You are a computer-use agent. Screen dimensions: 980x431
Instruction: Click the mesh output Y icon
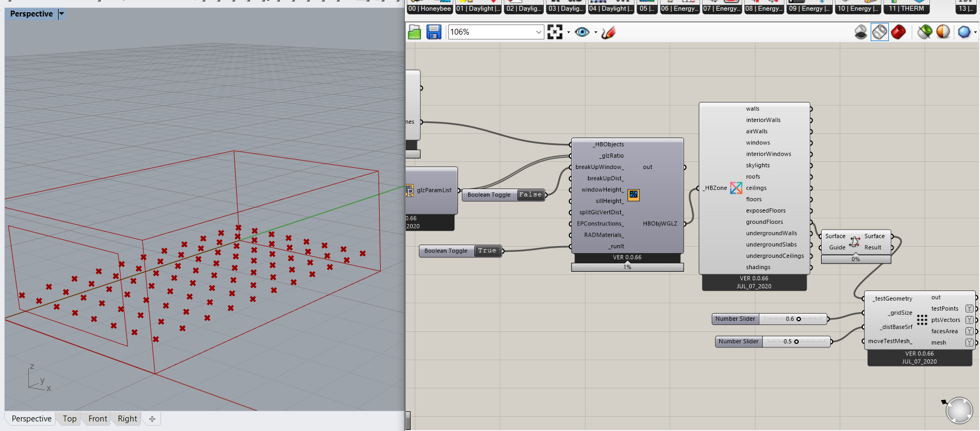pos(969,343)
